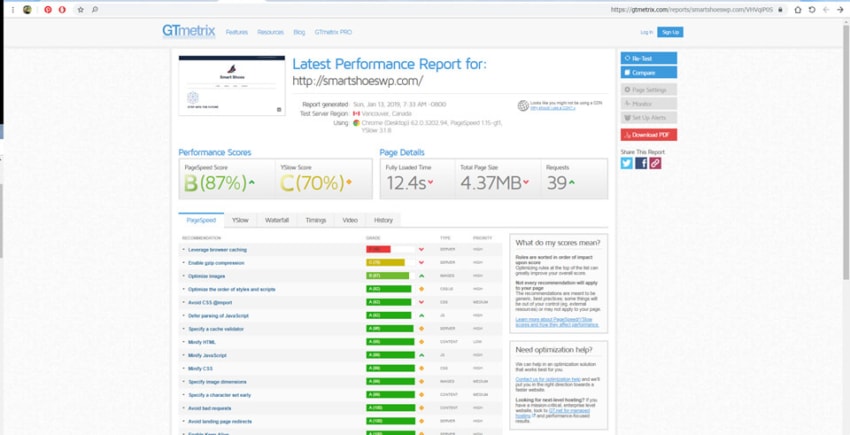The width and height of the screenshot is (850, 435).
Task: Open Resources in top navigation
Action: coord(271,33)
